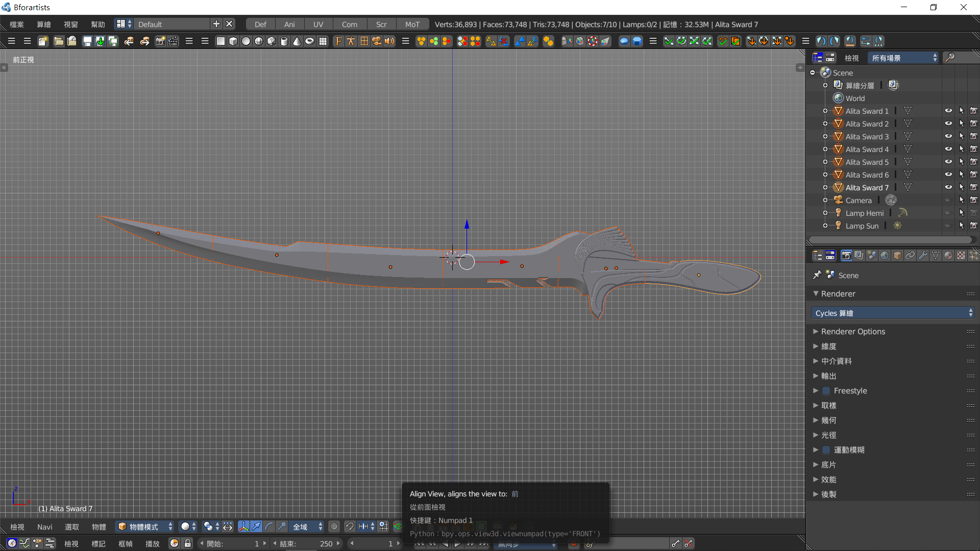The width and height of the screenshot is (980, 551).
Task: Open the 幫助 menu
Action: coord(98,24)
